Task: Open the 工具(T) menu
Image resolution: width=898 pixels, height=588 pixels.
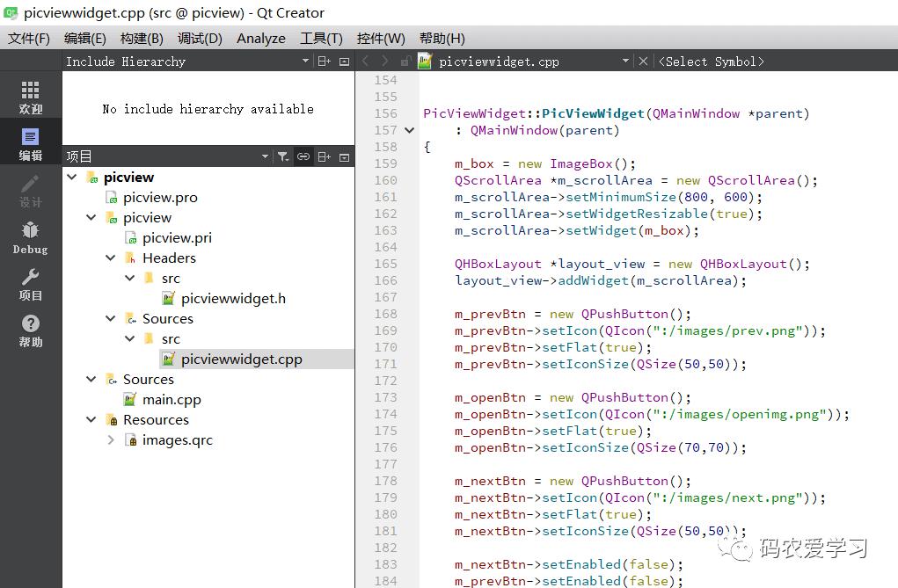Action: [x=321, y=39]
